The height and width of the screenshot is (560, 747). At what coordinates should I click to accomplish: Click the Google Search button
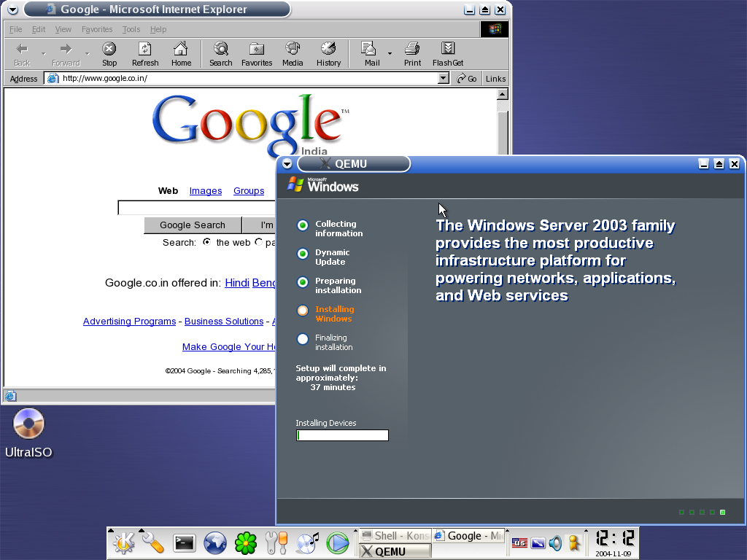tap(193, 225)
